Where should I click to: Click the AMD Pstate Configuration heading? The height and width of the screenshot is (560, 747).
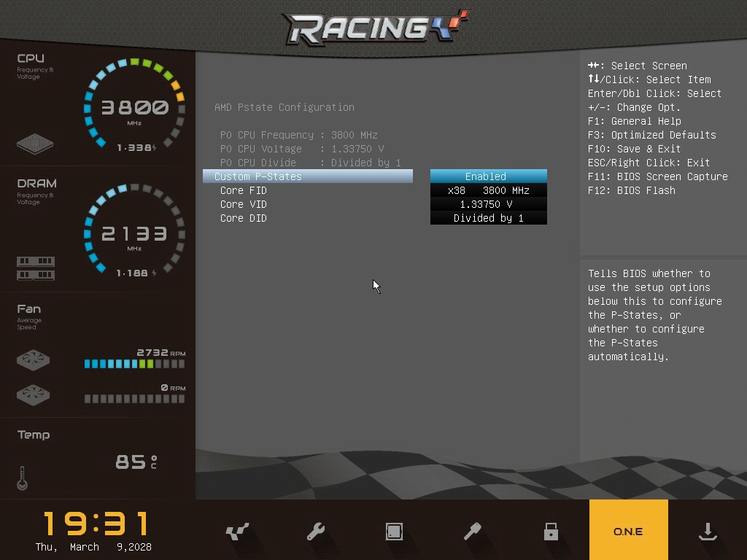coord(285,107)
